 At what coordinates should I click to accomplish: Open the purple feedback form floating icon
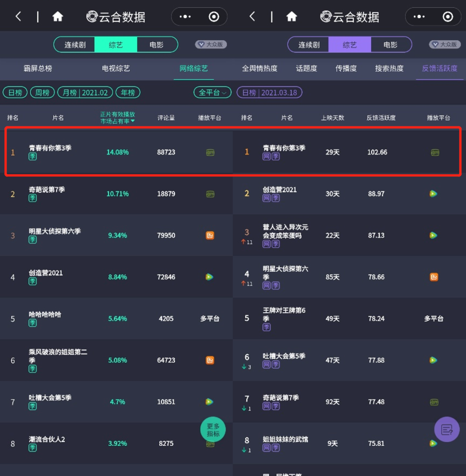tap(447, 429)
